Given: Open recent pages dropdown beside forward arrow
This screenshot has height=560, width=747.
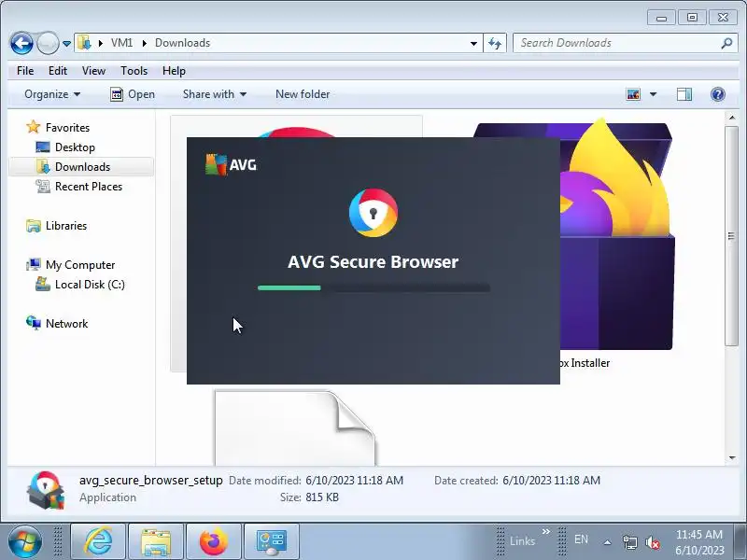Looking at the screenshot, I should point(66,44).
